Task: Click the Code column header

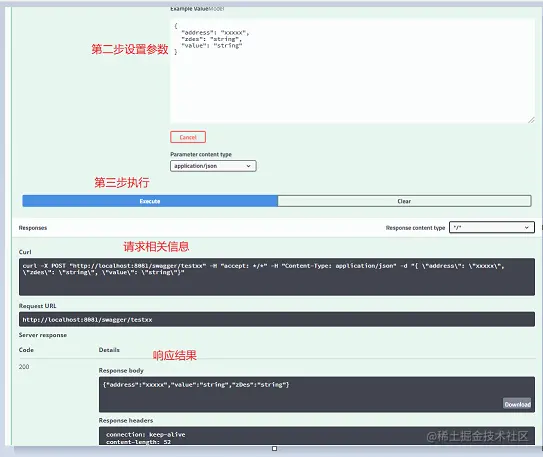Action: coord(26,350)
